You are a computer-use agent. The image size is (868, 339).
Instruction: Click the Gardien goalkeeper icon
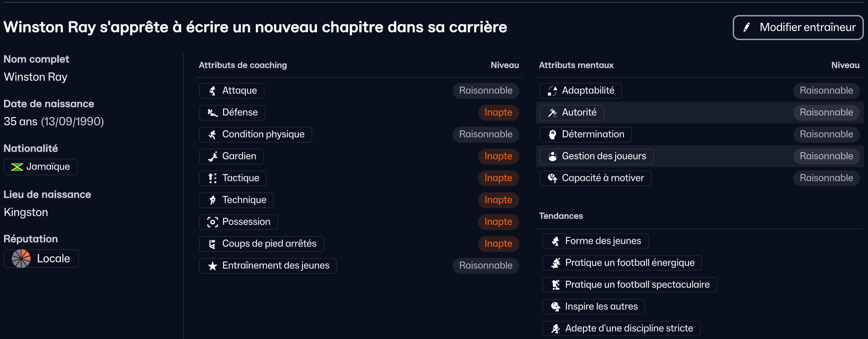(x=212, y=156)
